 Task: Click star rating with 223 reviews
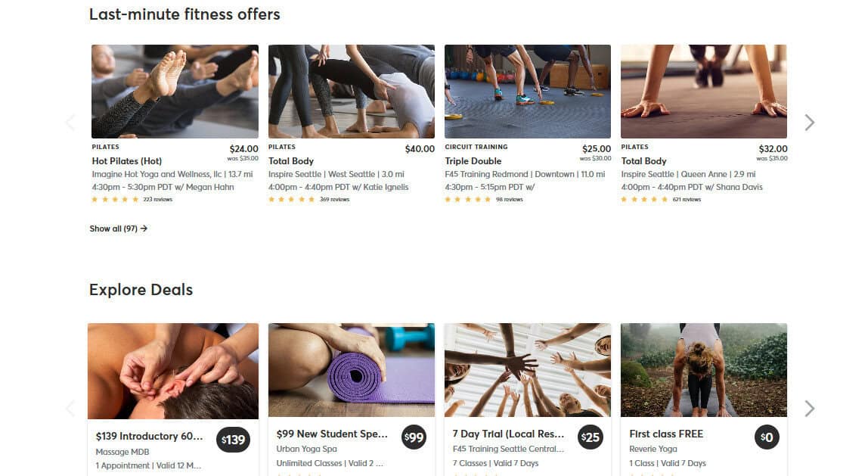point(132,200)
